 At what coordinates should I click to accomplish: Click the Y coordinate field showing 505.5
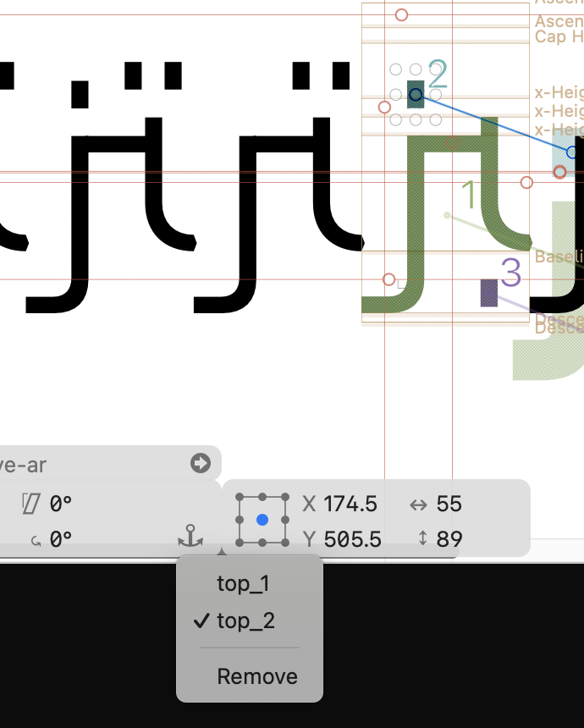tap(352, 538)
